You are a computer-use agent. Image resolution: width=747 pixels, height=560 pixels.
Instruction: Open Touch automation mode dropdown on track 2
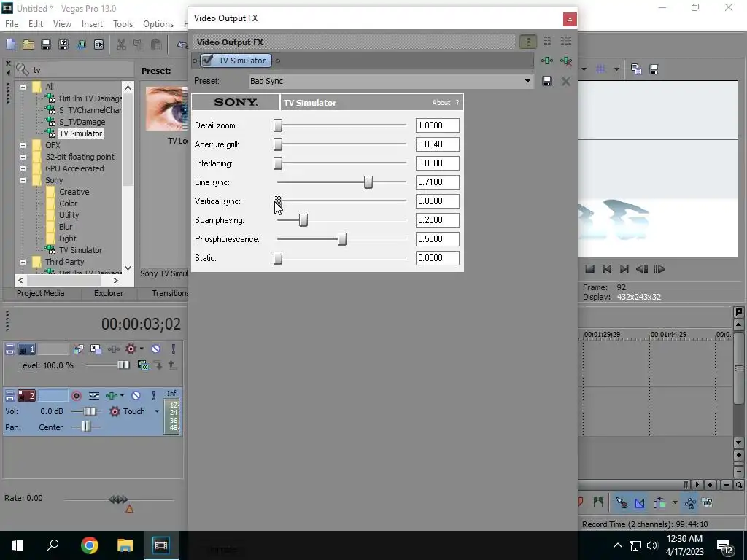(x=157, y=411)
